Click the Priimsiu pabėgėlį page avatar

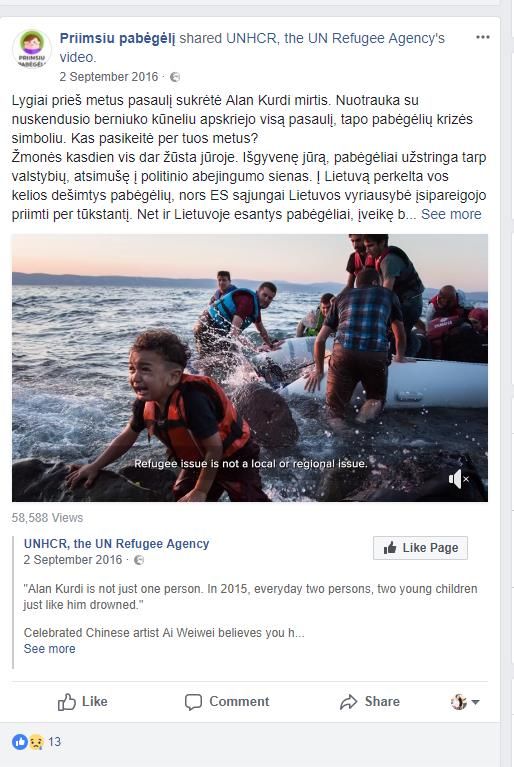[31, 48]
